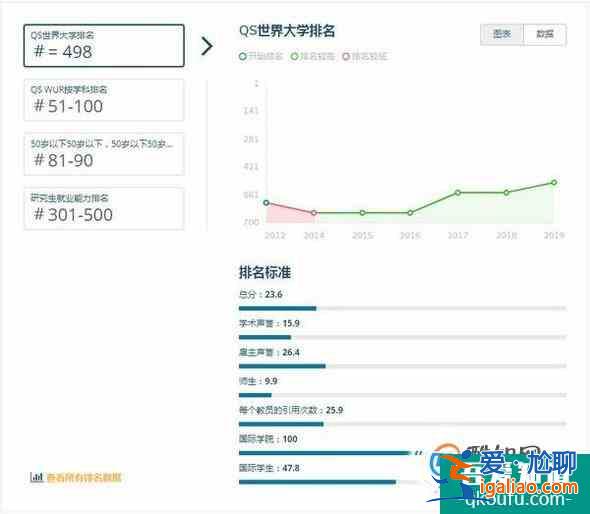Screen dimensions: 590x514
Task: Click the 2015 data point on the chart
Action: (x=362, y=213)
